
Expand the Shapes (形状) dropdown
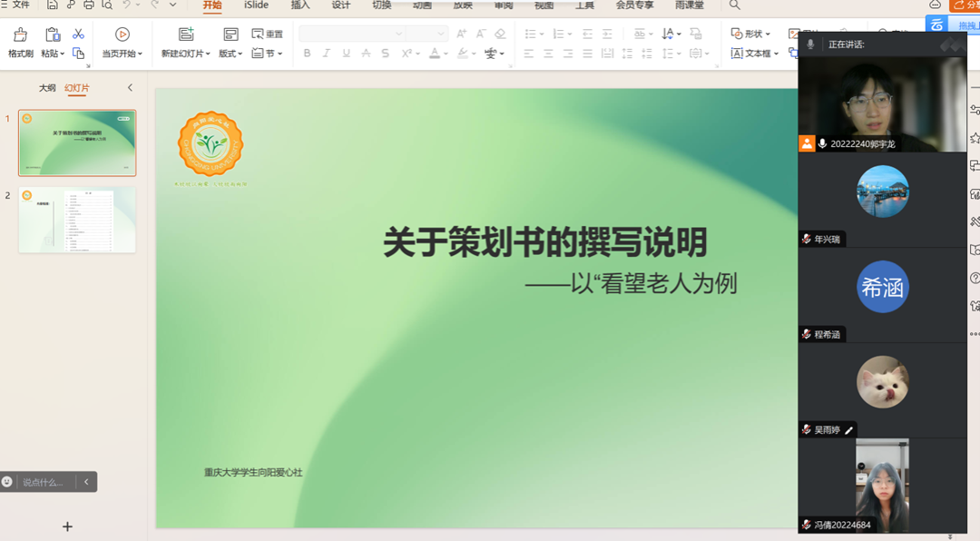pos(751,34)
